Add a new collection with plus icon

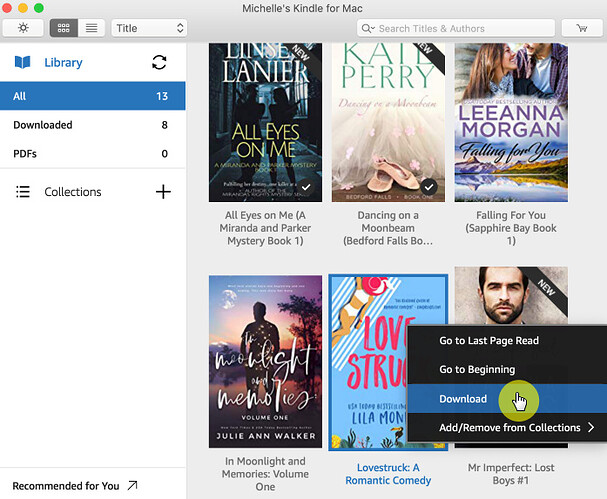pyautogui.click(x=163, y=192)
